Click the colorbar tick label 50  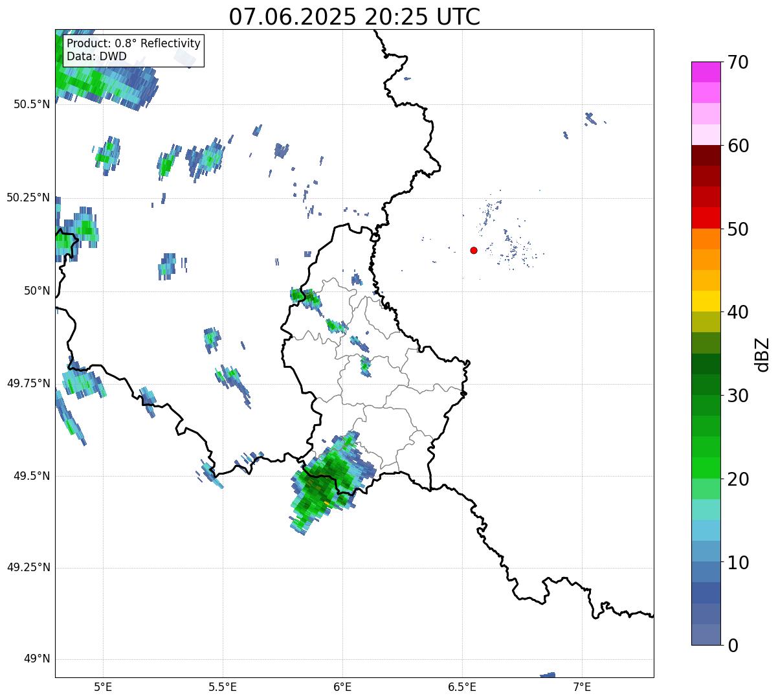tap(738, 229)
